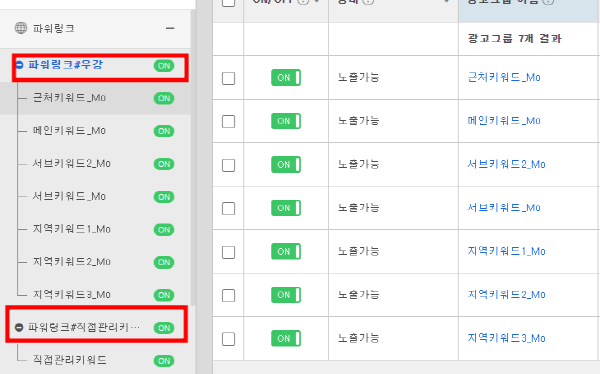This screenshot has height=374, width=600.
Task: Click ON badge of 파워링크#우강 in sidebar
Action: (x=164, y=65)
